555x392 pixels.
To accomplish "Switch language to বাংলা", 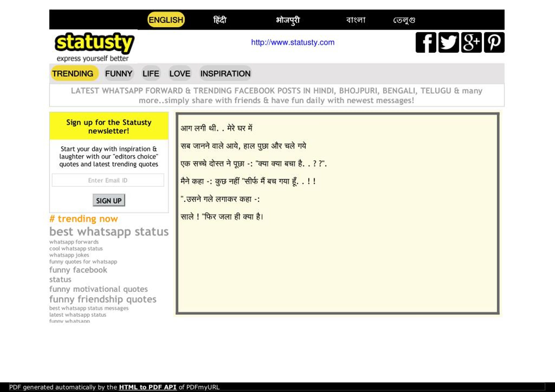I will pyautogui.click(x=356, y=20).
